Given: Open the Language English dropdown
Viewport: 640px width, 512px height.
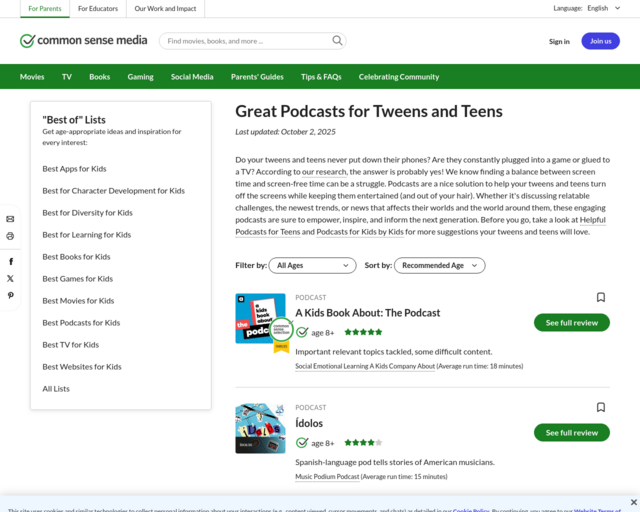Looking at the screenshot, I should (604, 8).
